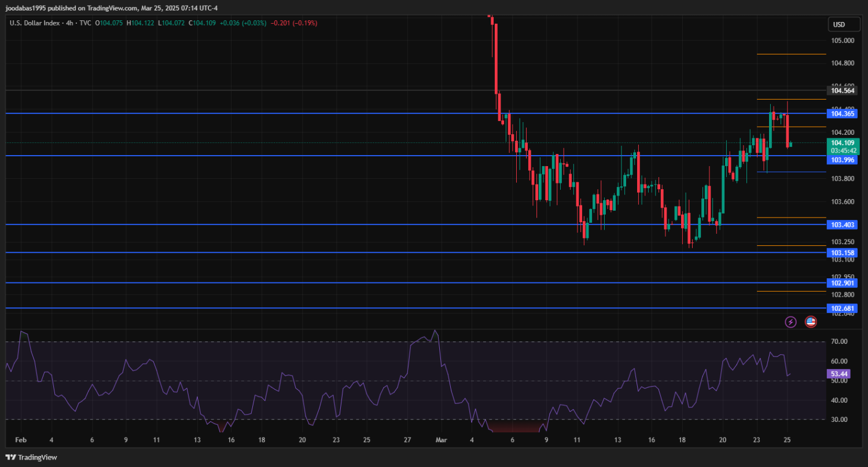868x467 pixels.
Task: Click the latest small green candlestick
Action: click(791, 144)
